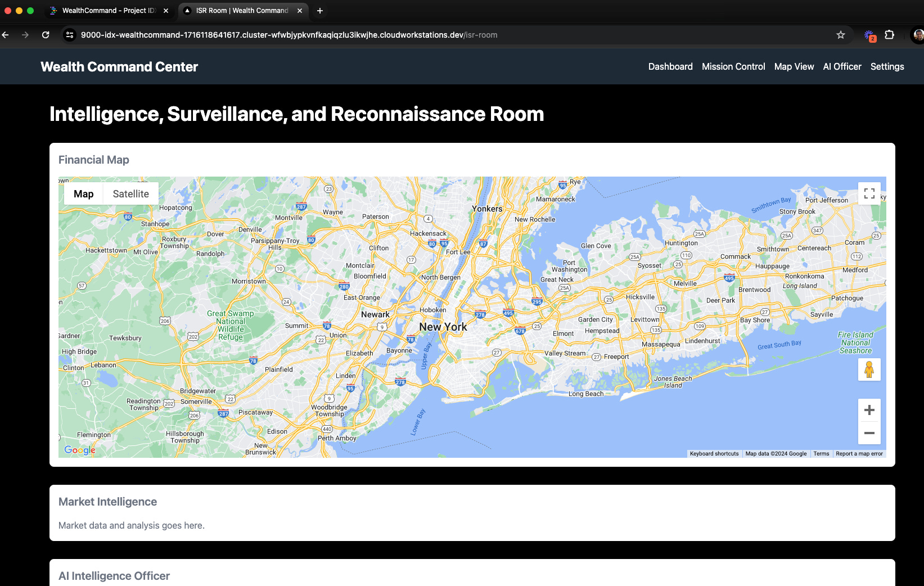
Task: Click the Newark label on the map
Action: pos(375,314)
